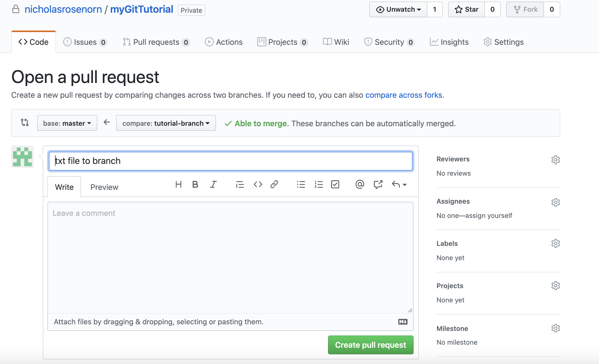Follow the compare across forks link
Image resolution: width=599 pixels, height=364 pixels.
[404, 95]
